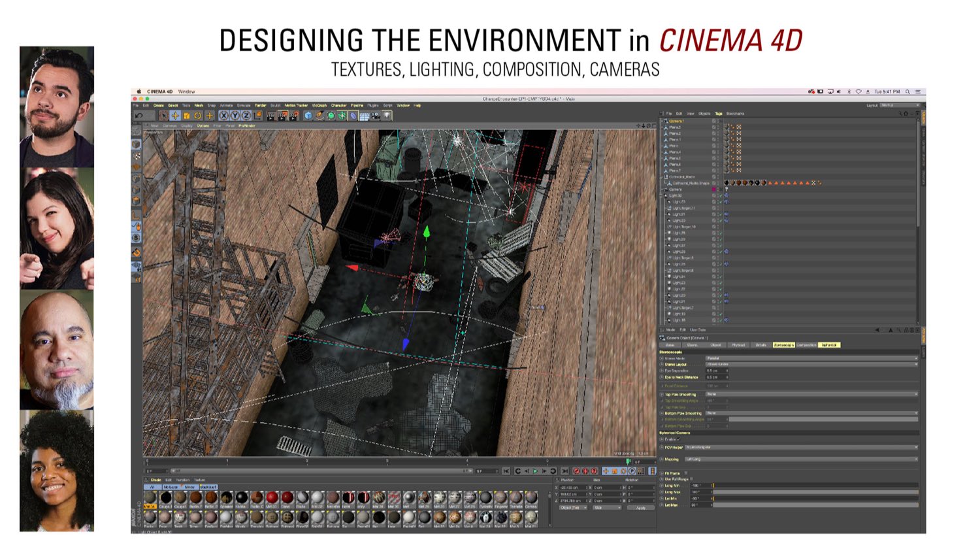Activate the Rotate tool
980x551 pixels.
point(197,116)
